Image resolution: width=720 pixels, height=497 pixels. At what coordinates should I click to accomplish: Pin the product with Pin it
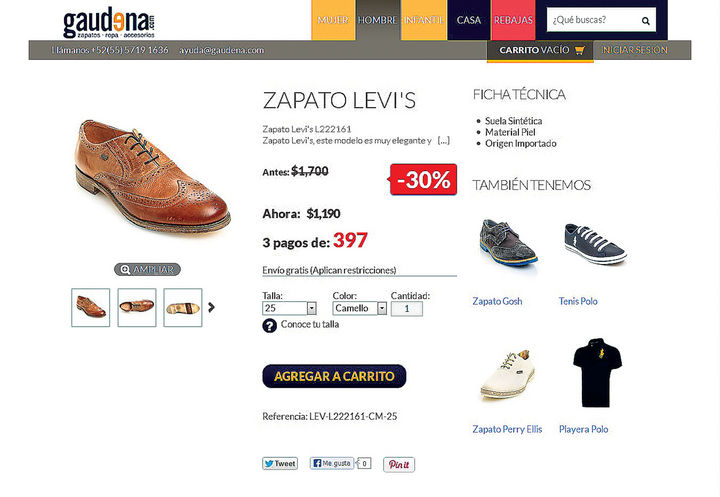coord(399,464)
